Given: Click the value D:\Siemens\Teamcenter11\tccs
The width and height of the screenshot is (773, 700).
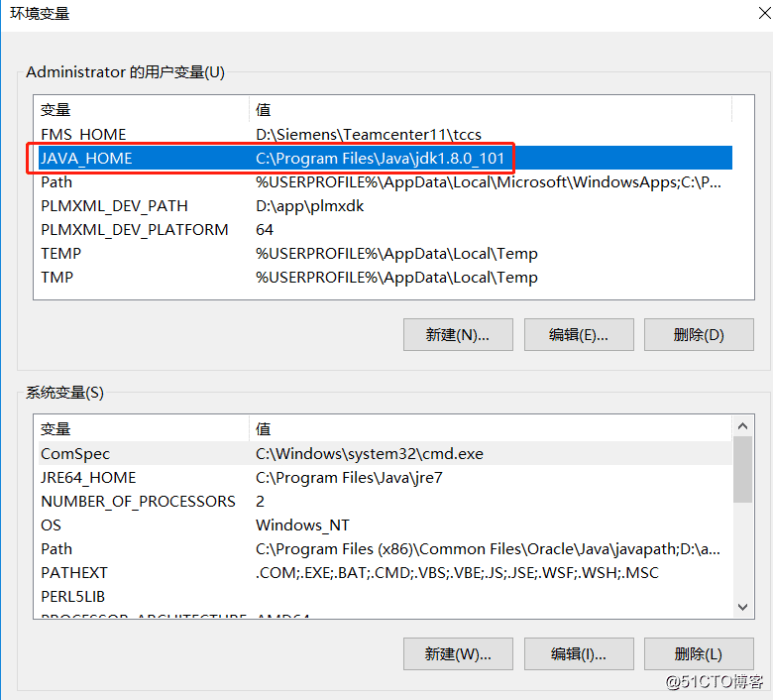Looking at the screenshot, I should [x=369, y=134].
